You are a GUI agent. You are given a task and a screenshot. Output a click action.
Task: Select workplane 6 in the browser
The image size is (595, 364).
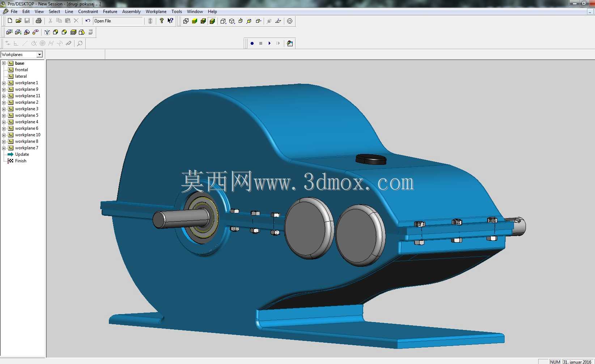point(26,128)
